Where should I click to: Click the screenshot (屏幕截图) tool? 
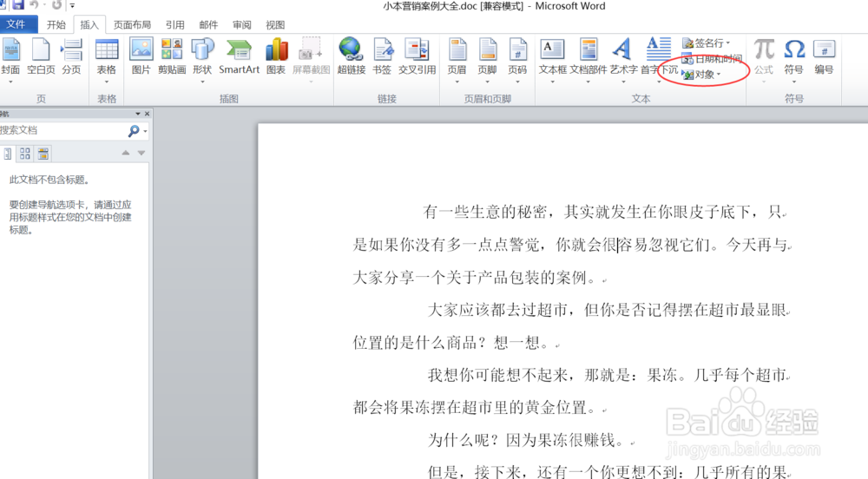[x=311, y=60]
